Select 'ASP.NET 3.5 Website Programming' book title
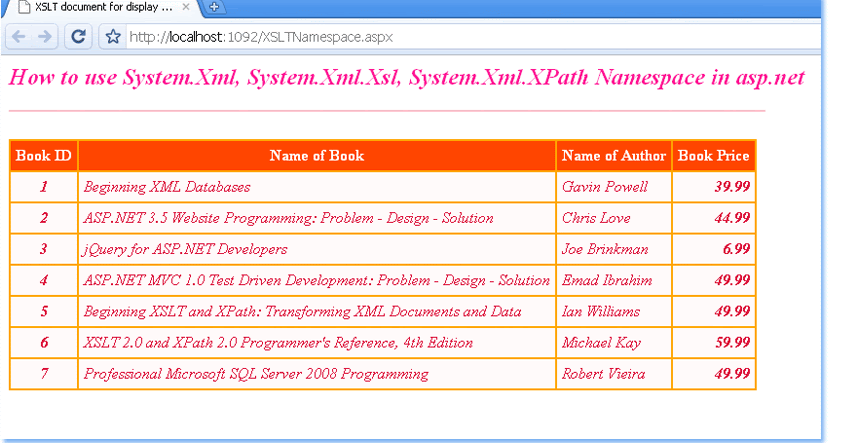The image size is (842, 443). pos(288,218)
